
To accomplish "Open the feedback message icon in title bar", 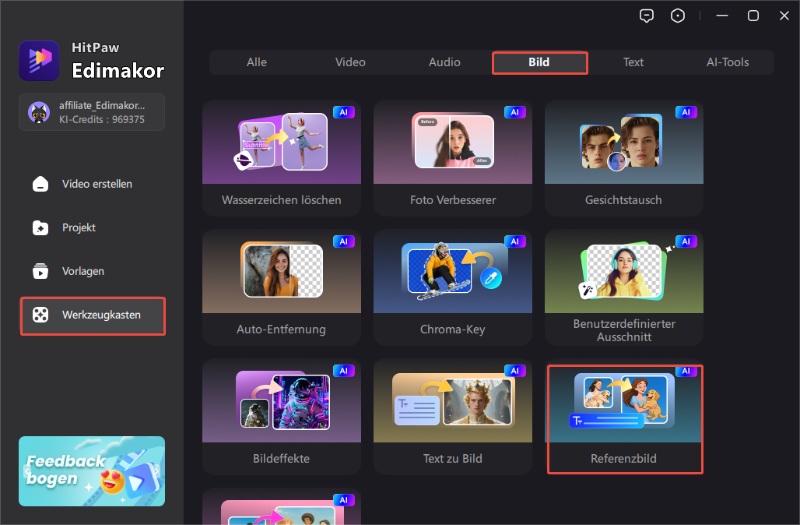I will 649,15.
